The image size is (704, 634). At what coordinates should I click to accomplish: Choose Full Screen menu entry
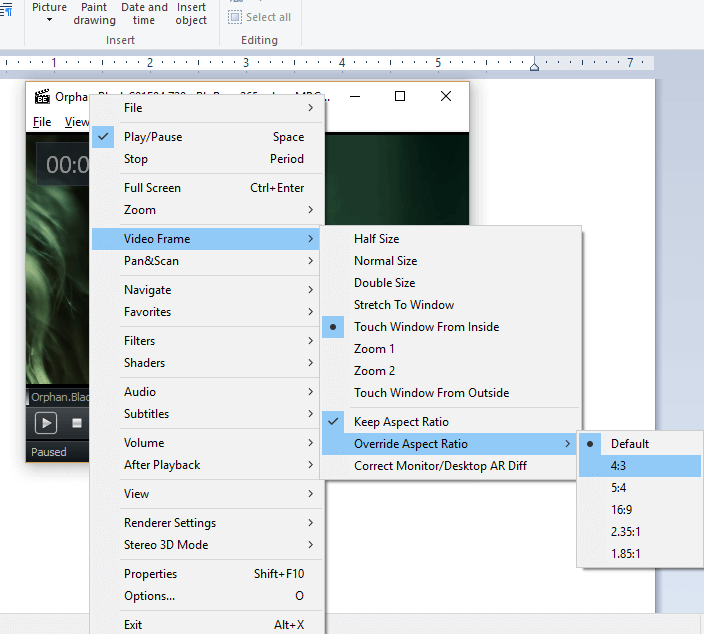[x=207, y=188]
